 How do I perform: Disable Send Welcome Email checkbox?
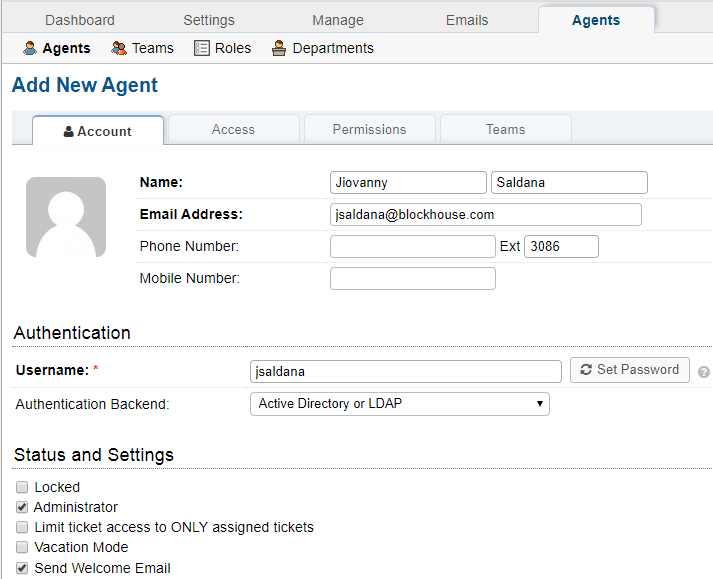22,568
